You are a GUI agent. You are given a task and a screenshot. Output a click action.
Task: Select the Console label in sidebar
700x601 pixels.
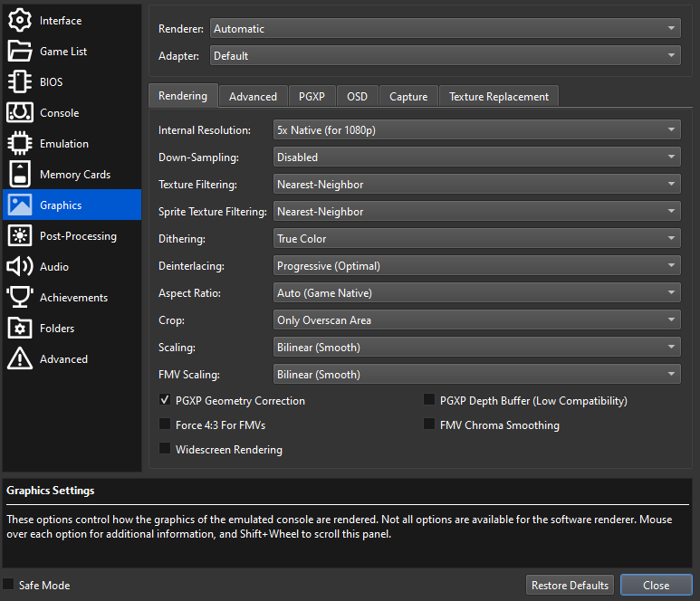pos(60,113)
